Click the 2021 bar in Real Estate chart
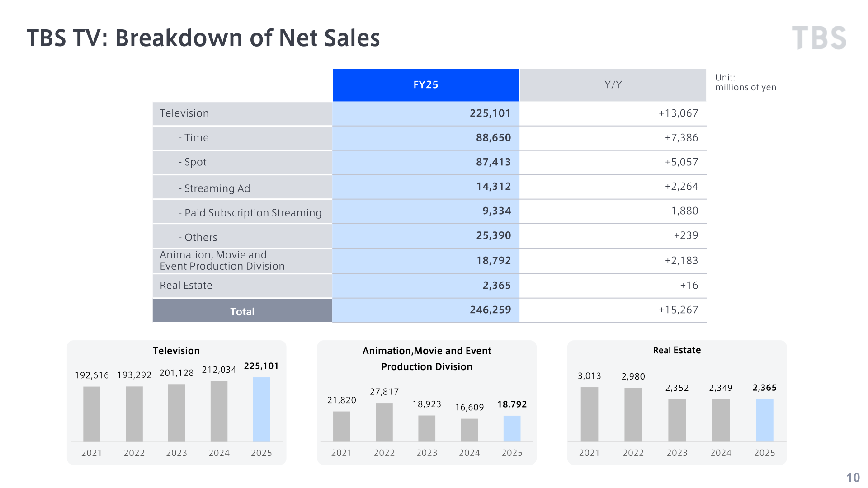Screen dimensions: 868x488 coord(590,415)
